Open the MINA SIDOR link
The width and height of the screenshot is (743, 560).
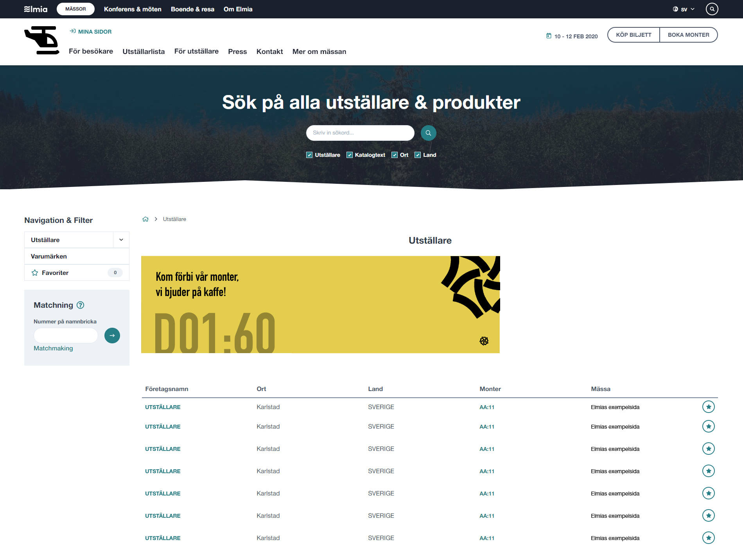[x=91, y=31]
